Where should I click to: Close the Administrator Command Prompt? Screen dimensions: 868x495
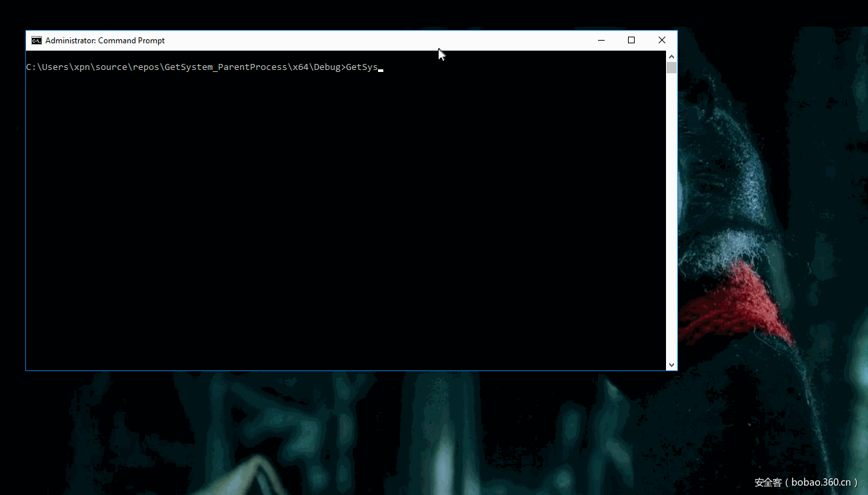[661, 40]
